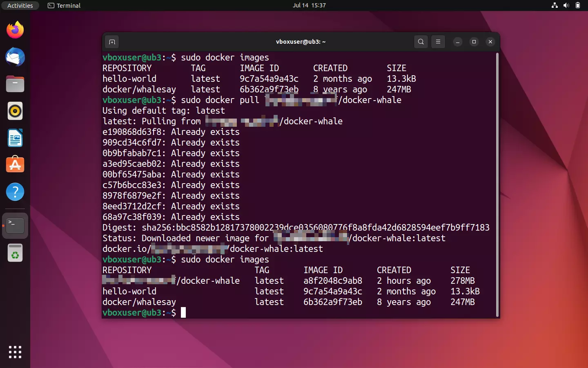Open the Activities overview
Screen dimensions: 588x368
(20, 5)
